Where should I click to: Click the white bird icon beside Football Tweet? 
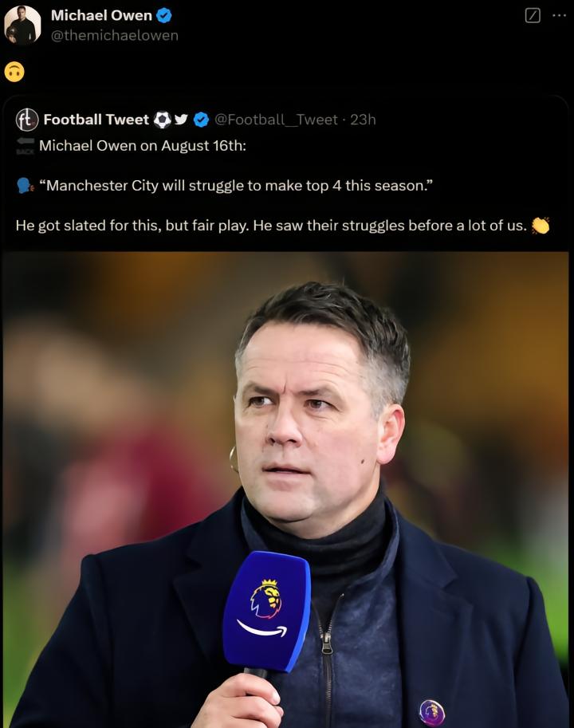(181, 120)
